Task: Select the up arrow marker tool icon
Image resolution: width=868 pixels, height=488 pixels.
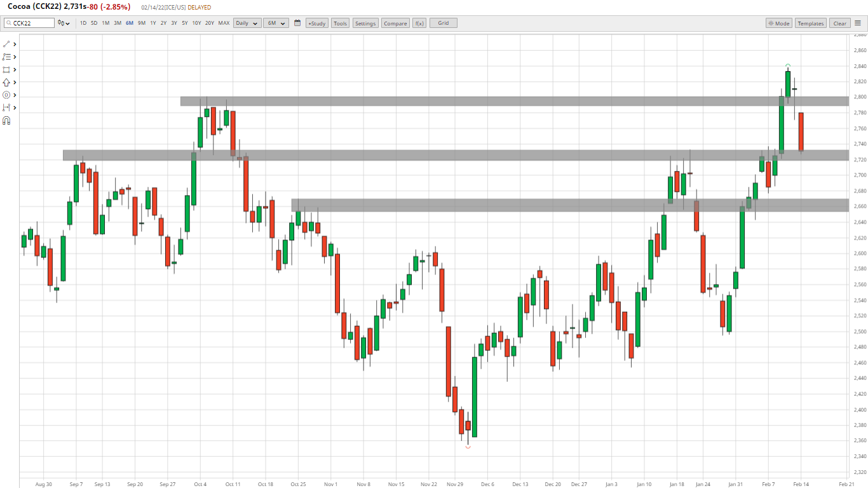Action: click(x=6, y=83)
